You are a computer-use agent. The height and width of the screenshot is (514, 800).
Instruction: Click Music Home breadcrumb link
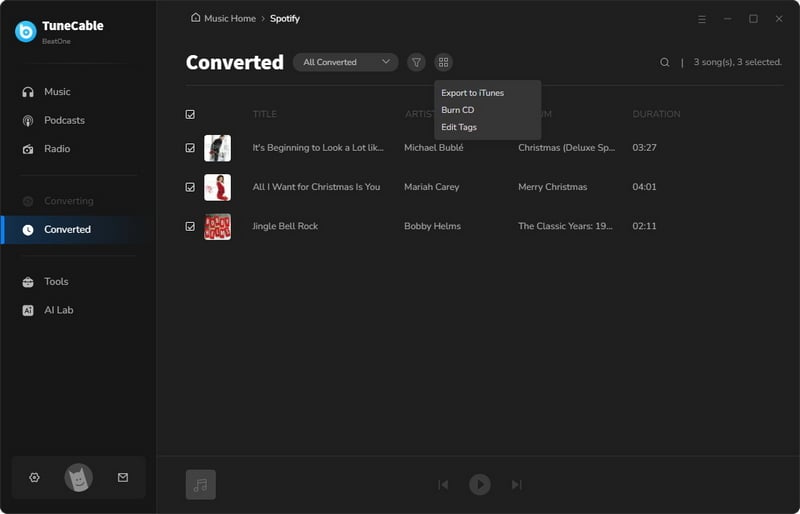230,19
